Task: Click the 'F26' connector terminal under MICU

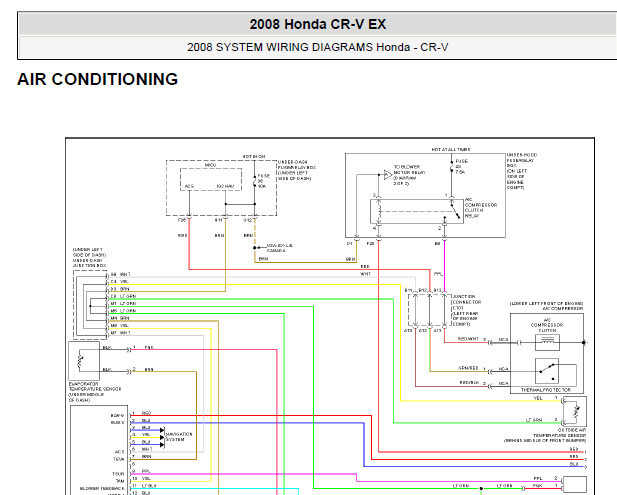Action: [182, 220]
